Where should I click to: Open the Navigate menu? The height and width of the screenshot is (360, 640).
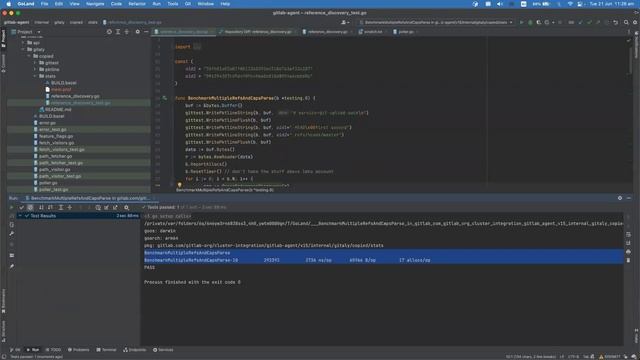[x=95, y=4]
